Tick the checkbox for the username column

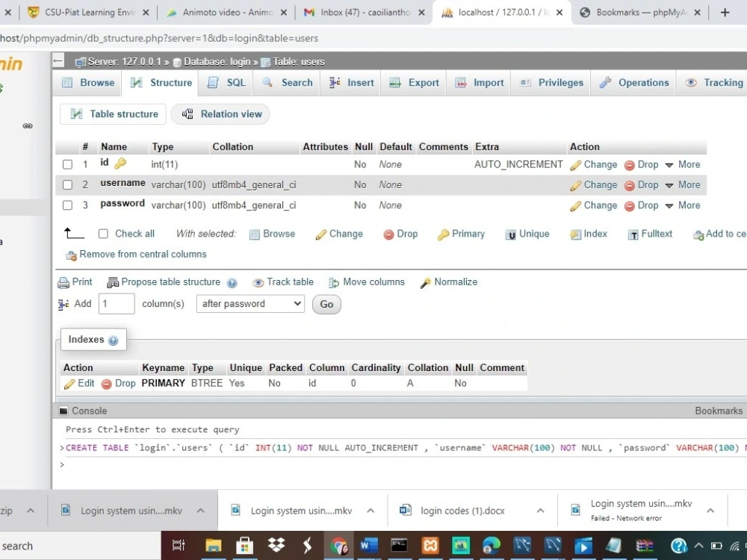point(68,184)
